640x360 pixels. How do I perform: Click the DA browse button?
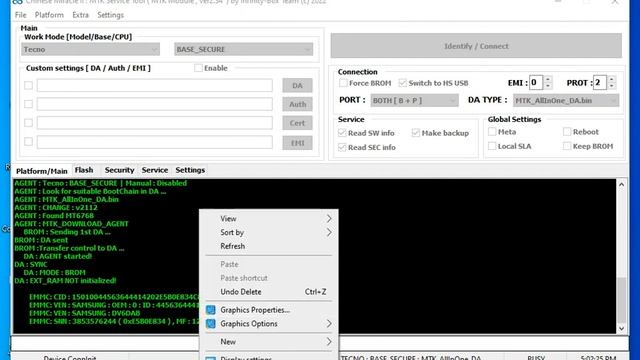point(297,85)
